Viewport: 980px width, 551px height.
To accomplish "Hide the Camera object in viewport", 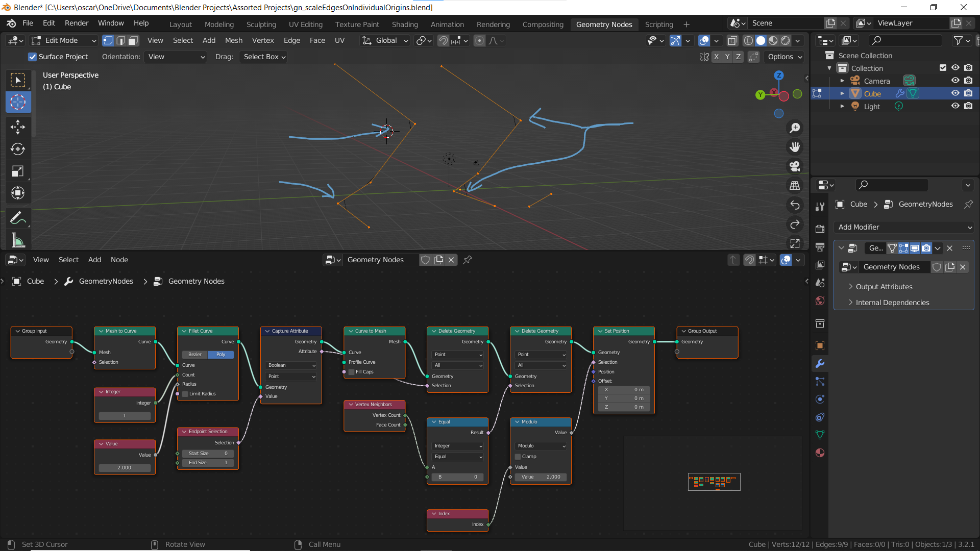I will click(x=955, y=81).
